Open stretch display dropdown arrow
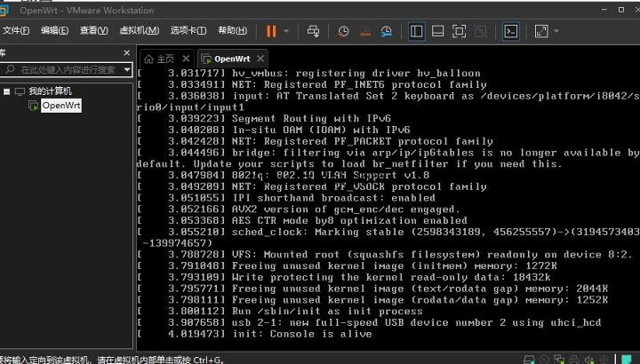 pyautogui.click(x=556, y=31)
